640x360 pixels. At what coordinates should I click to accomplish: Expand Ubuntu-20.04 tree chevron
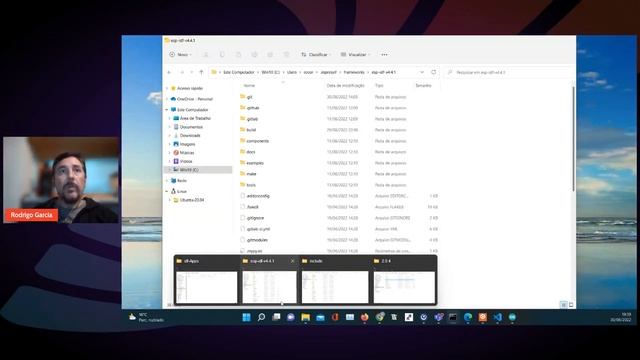point(170,200)
